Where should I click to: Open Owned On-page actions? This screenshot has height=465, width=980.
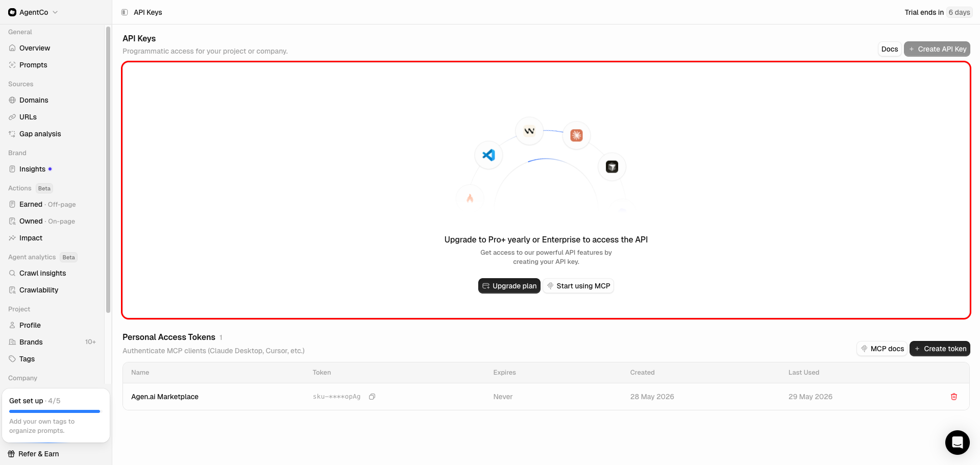coord(47,221)
